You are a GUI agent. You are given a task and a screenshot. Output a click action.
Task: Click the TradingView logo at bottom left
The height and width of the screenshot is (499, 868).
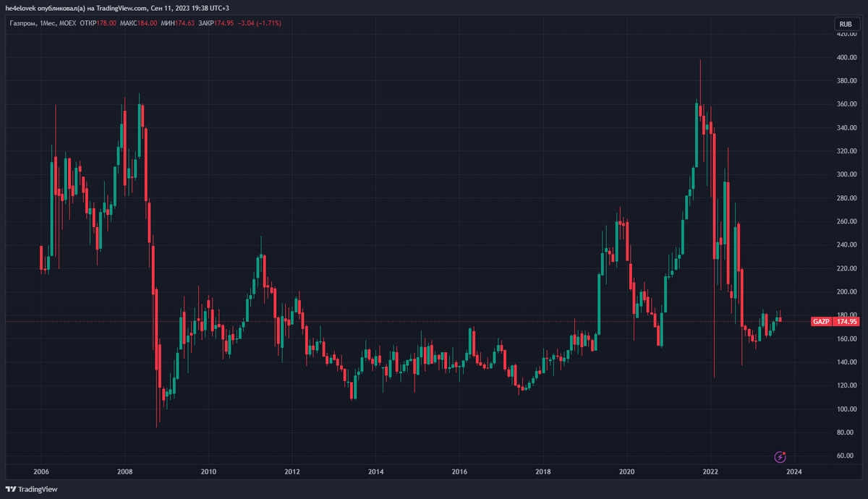coord(31,489)
